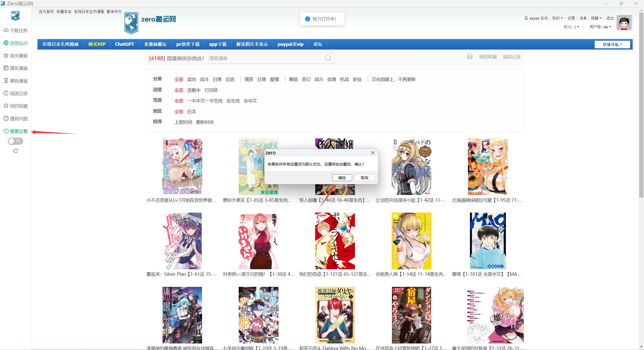
Task: Click the download tasks cloud icon
Action: 6,30
